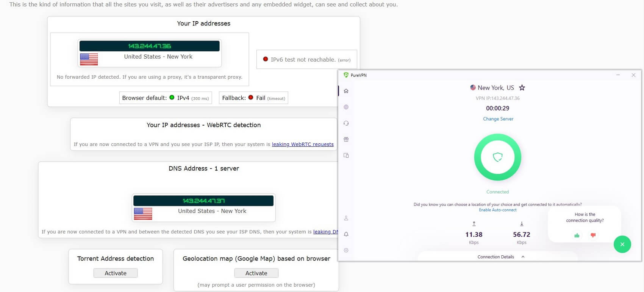Click the upload arrow icon above 11.38

click(474, 224)
